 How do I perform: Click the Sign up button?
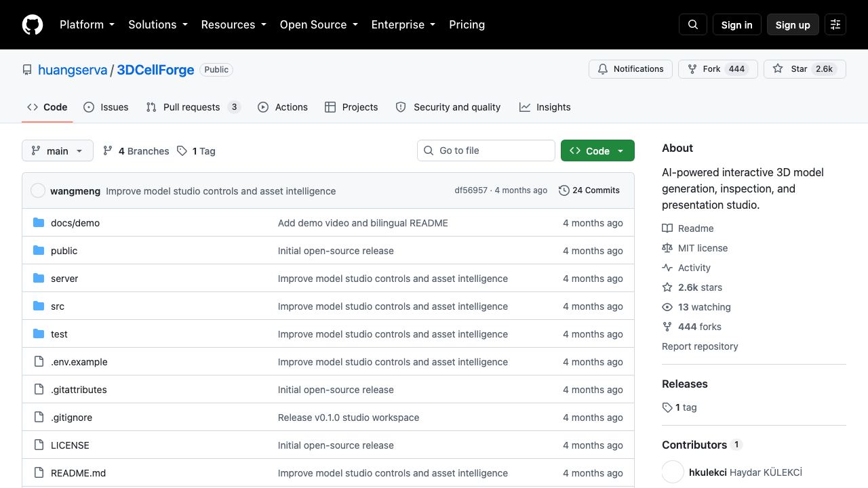(793, 24)
